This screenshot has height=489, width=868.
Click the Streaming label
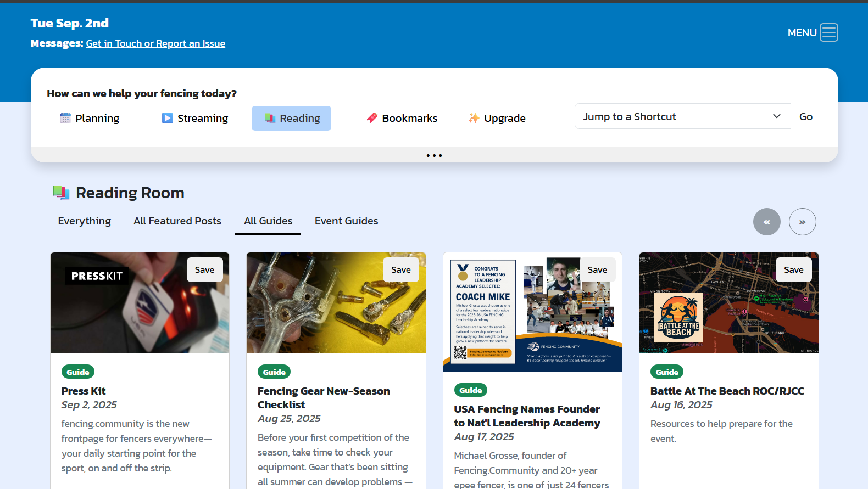tap(203, 118)
